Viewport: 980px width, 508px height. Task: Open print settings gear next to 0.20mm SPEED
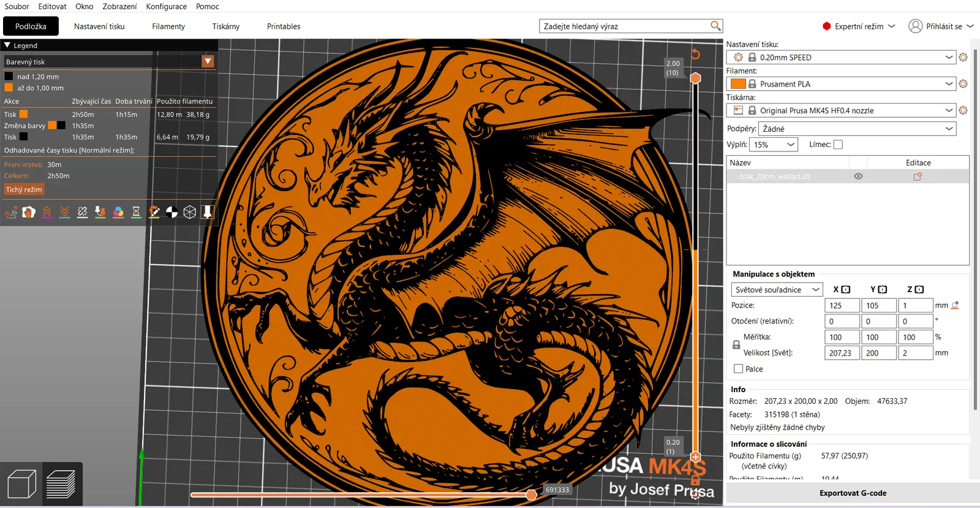point(963,57)
